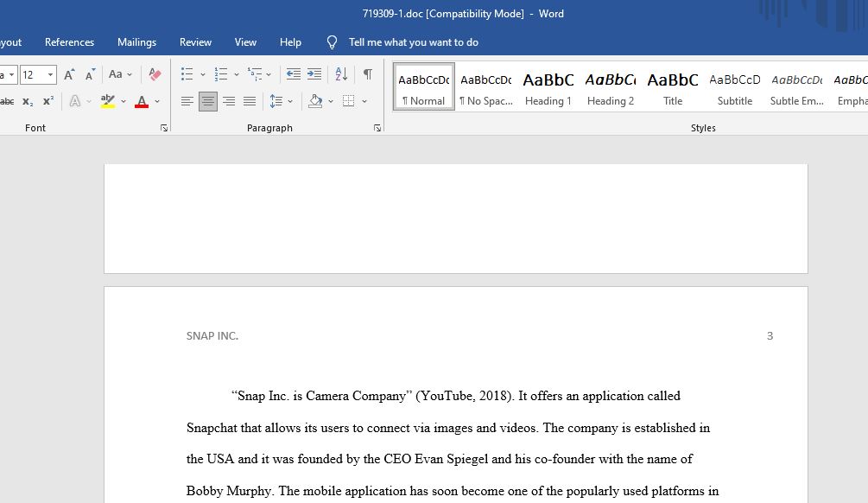Screen dimensions: 868x503
Task: Apply the Title style
Action: click(x=673, y=86)
